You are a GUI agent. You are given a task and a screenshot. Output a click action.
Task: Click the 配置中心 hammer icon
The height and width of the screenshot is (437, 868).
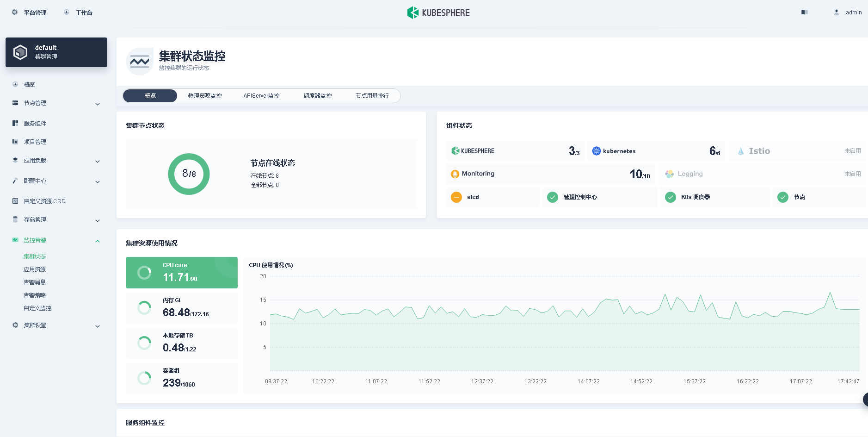click(15, 181)
